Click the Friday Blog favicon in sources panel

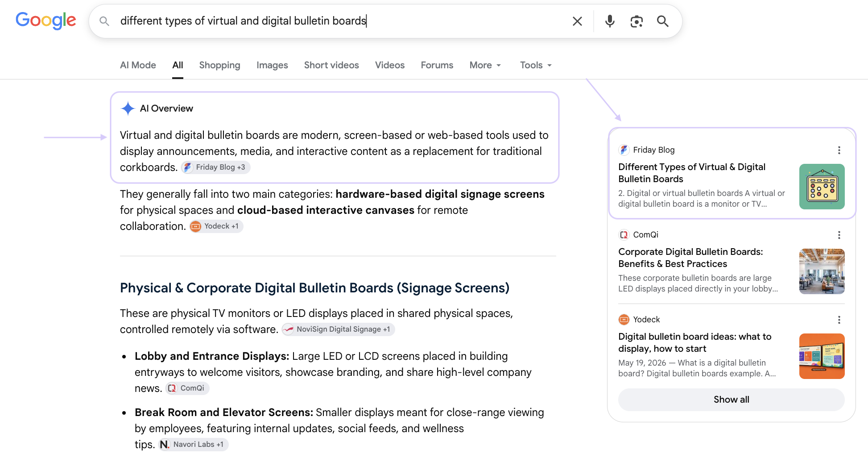(624, 150)
